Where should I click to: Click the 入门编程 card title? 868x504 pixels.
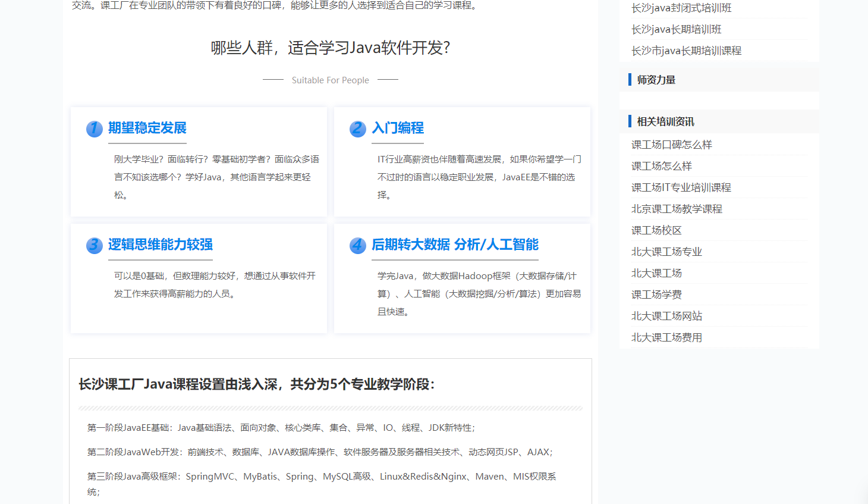[x=398, y=128]
